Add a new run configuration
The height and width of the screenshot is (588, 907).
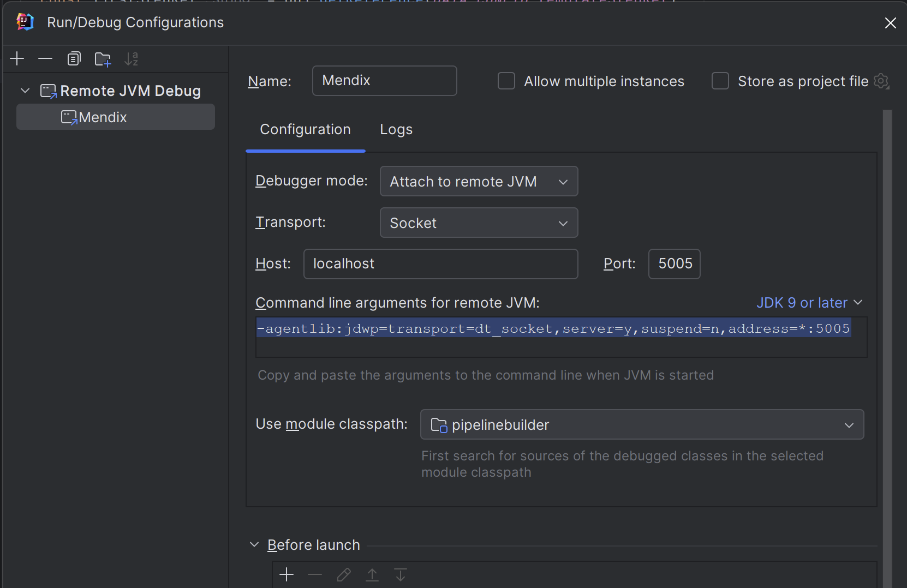(x=16, y=58)
